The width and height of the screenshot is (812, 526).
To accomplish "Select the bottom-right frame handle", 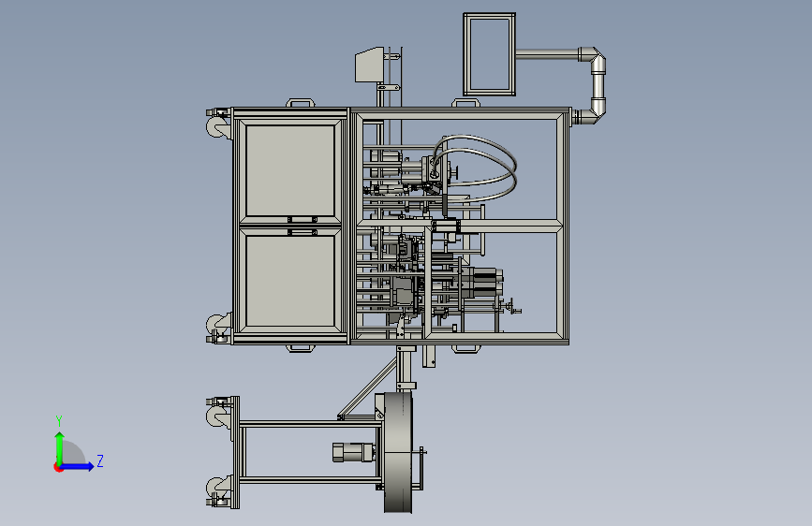I will pyautogui.click(x=465, y=348).
